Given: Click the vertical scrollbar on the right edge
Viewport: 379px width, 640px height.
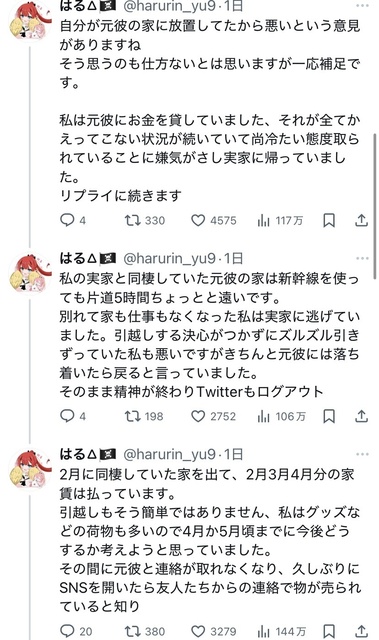Looking at the screenshot, I should tap(375, 206).
